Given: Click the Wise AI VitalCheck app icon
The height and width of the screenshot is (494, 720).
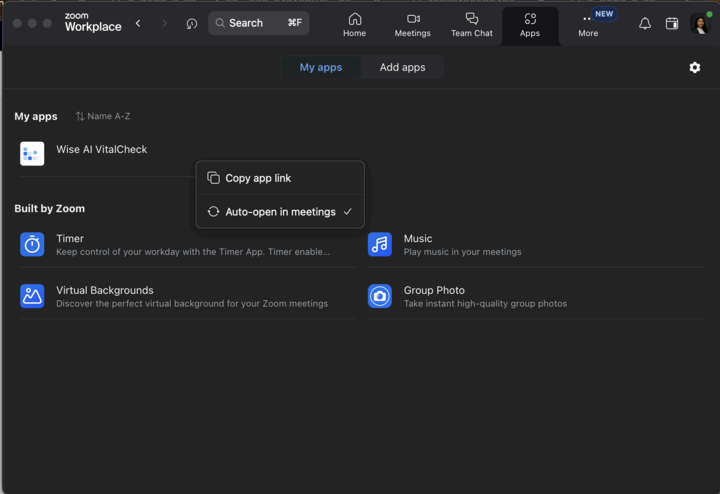Looking at the screenshot, I should (x=32, y=153).
